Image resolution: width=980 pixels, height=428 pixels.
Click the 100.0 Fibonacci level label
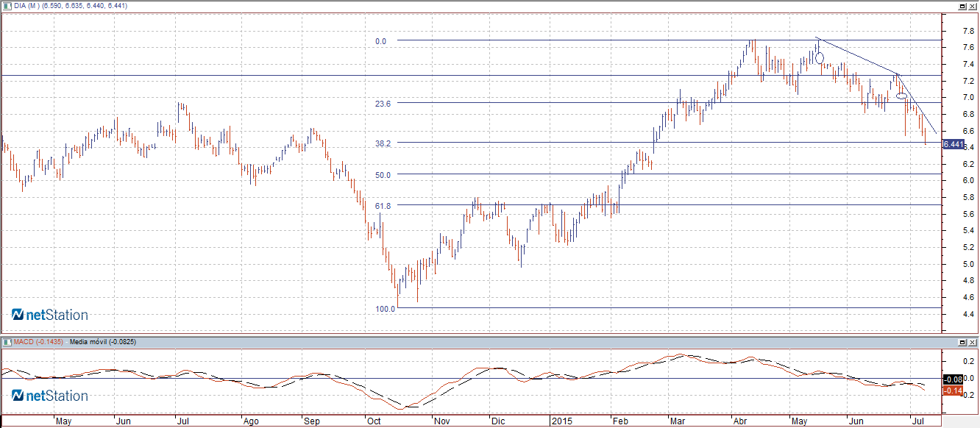click(x=385, y=309)
